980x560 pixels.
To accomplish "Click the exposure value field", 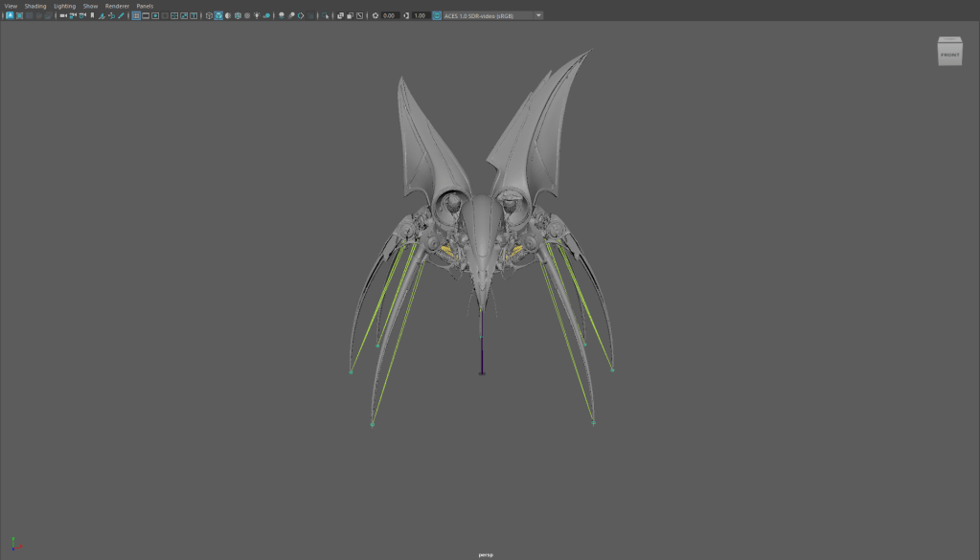I will click(389, 15).
